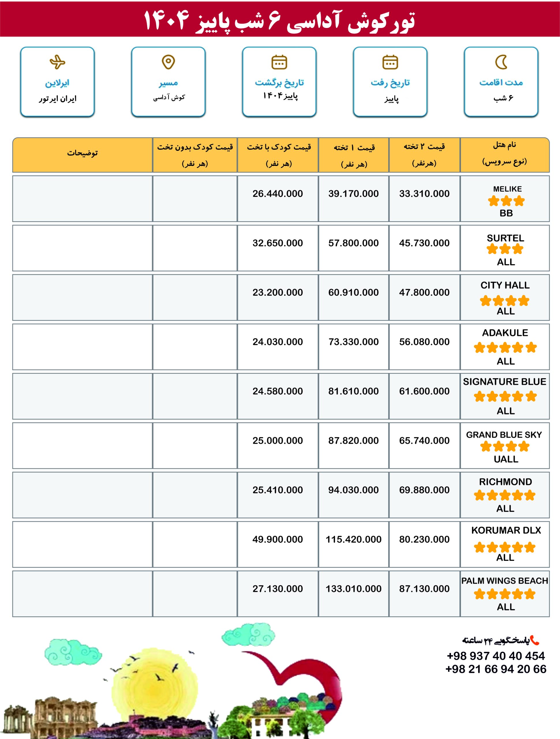Select the SURTEL hotel name
The width and height of the screenshot is (560, 739).
(505, 238)
